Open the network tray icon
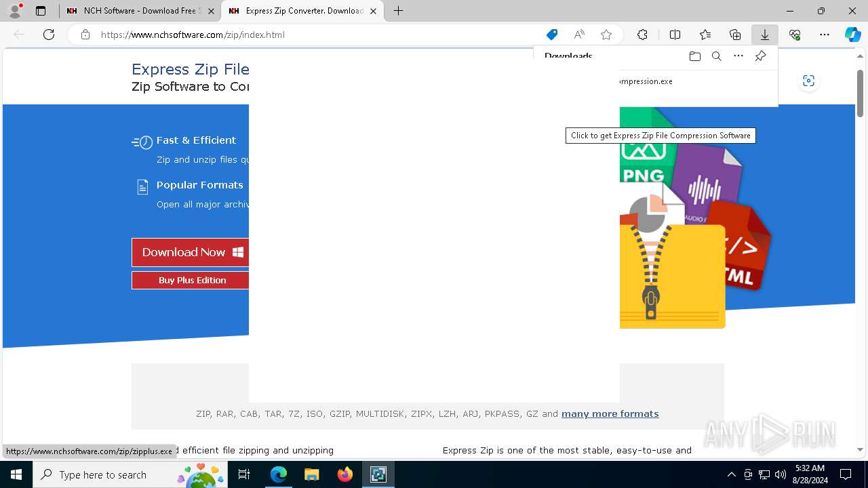 [x=764, y=474]
